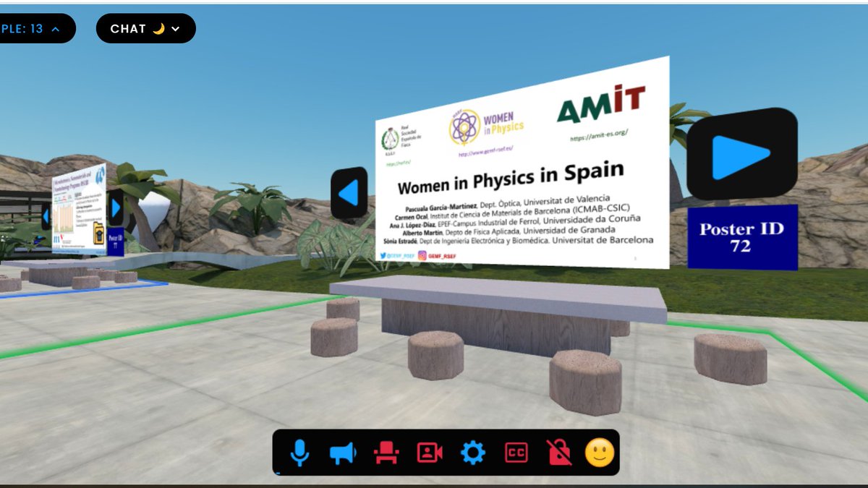Expand the people count 13 dropdown
The height and width of the screenshot is (488, 868).
[x=35, y=29]
